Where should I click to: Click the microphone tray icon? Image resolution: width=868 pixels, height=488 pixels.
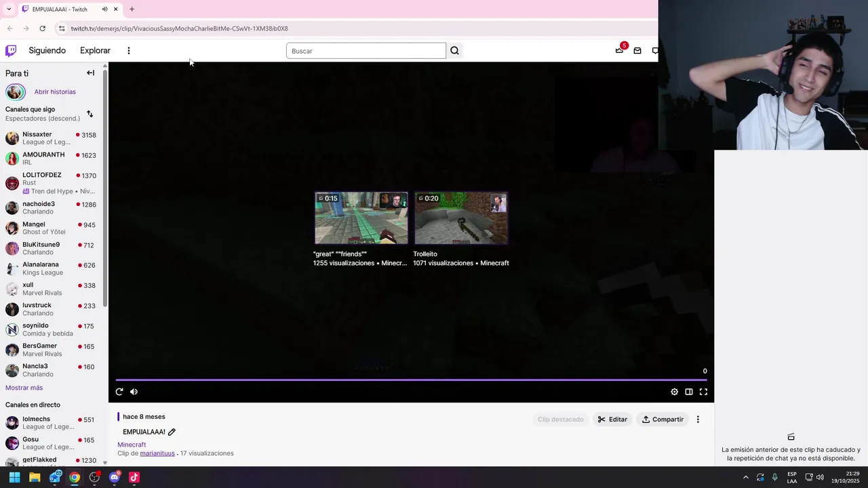coord(774,477)
